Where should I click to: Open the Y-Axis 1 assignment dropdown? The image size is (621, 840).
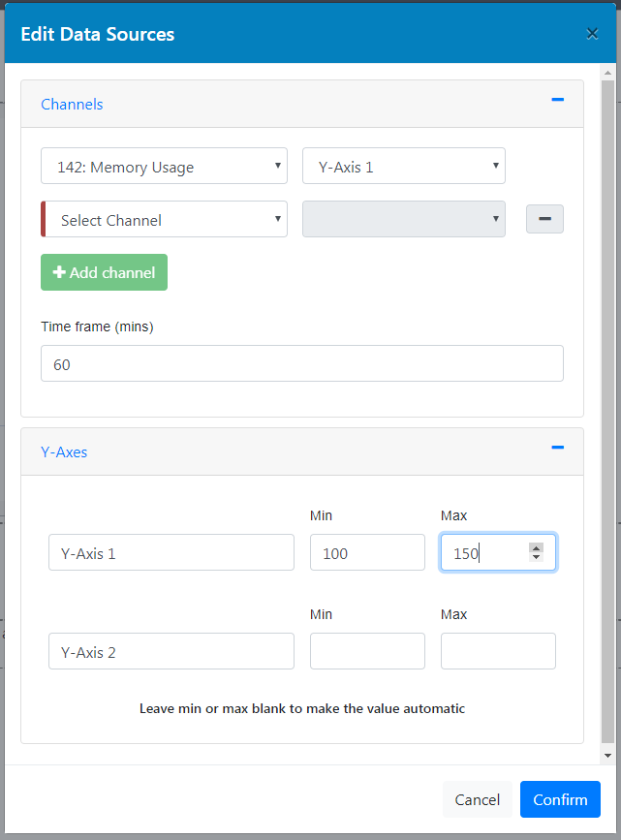[x=403, y=166]
